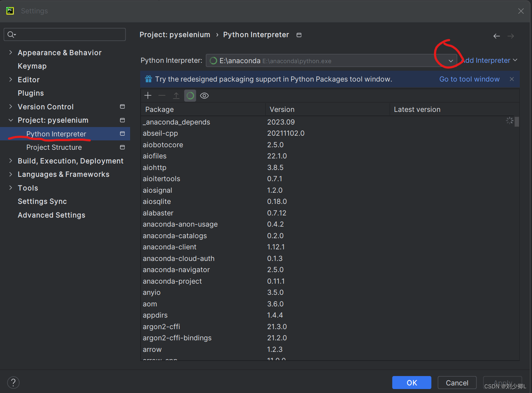
Task: Expand the Tools section
Action: [10, 188]
